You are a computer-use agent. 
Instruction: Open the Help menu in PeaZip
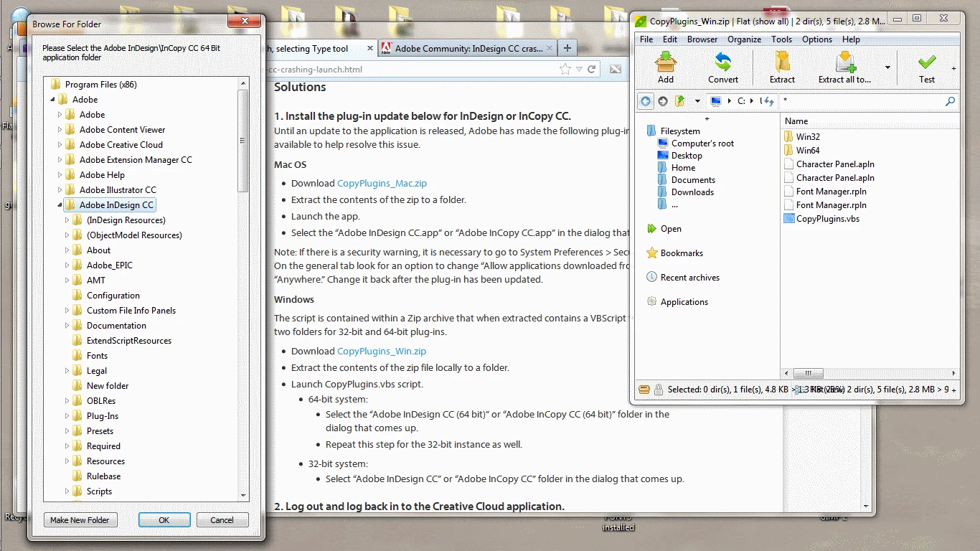[x=851, y=39]
